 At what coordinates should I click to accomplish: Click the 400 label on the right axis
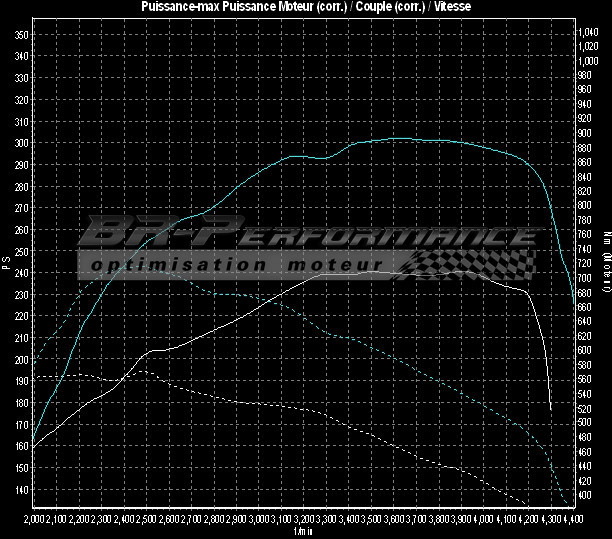[x=586, y=496]
